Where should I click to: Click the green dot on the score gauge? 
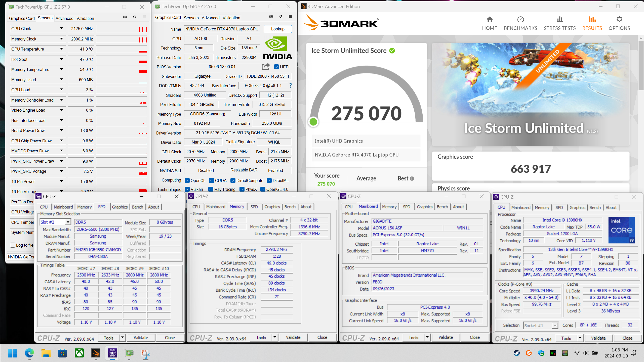(x=313, y=122)
